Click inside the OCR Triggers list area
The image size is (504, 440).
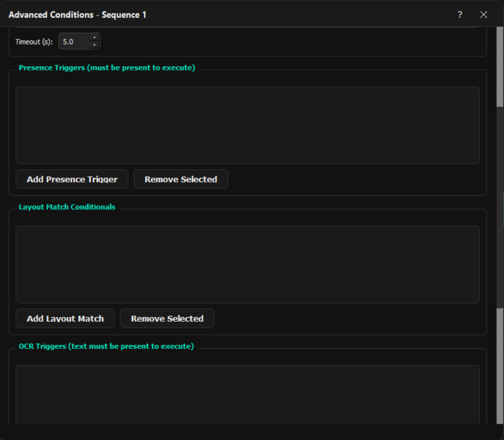click(x=247, y=394)
